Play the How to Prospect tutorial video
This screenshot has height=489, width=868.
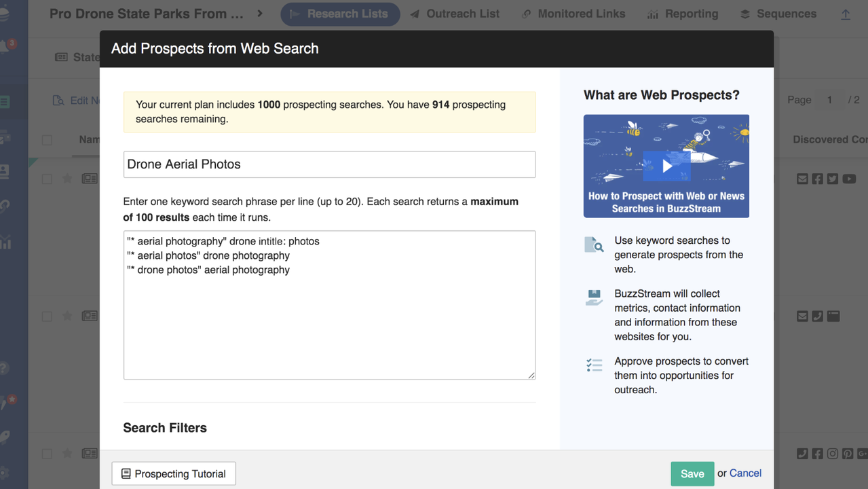pyautogui.click(x=666, y=166)
